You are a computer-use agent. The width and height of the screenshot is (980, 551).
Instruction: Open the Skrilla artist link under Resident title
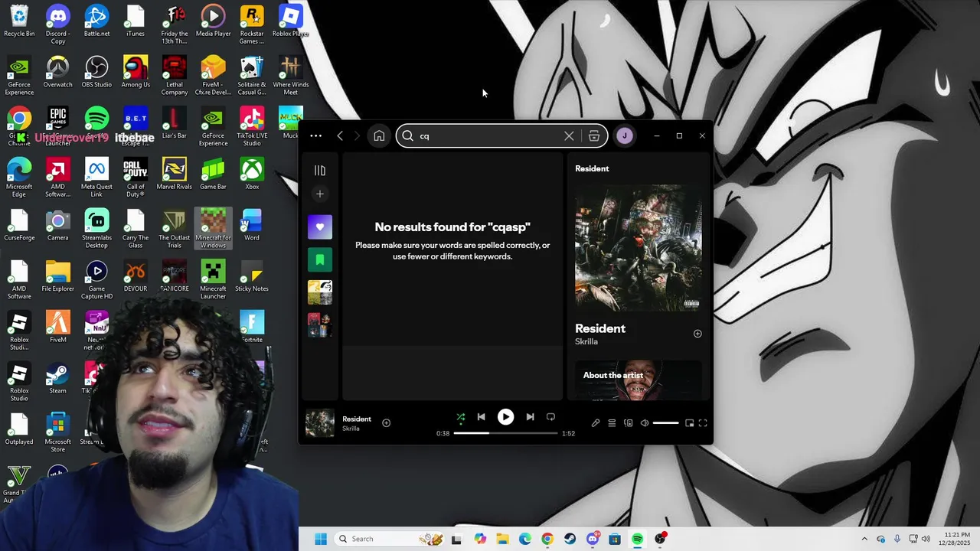click(586, 342)
